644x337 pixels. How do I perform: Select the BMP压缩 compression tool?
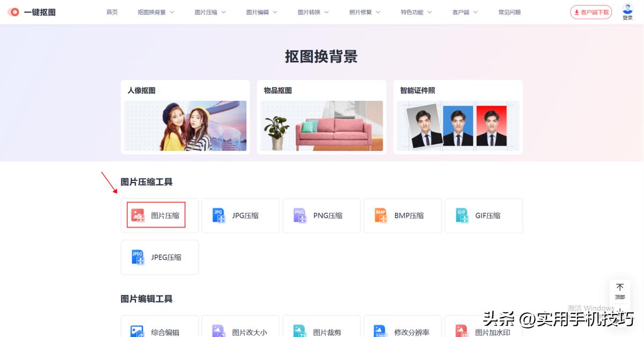tap(402, 215)
